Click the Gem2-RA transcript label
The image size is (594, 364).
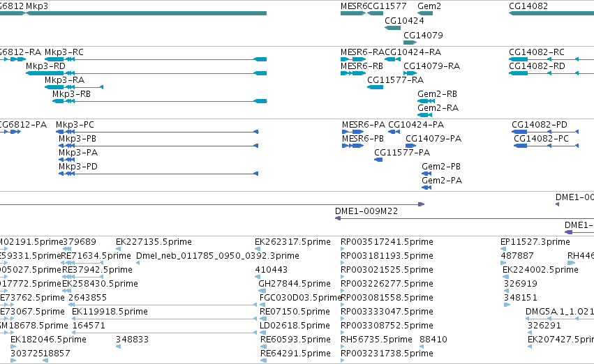click(438, 108)
